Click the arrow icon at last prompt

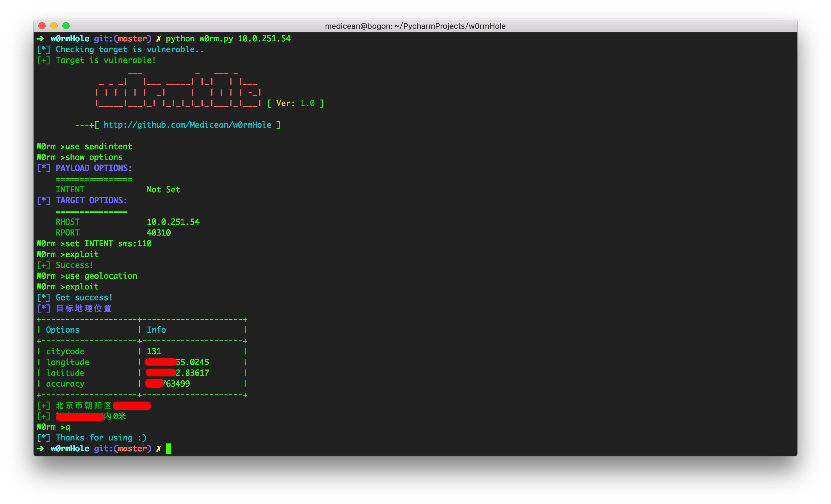pos(40,449)
